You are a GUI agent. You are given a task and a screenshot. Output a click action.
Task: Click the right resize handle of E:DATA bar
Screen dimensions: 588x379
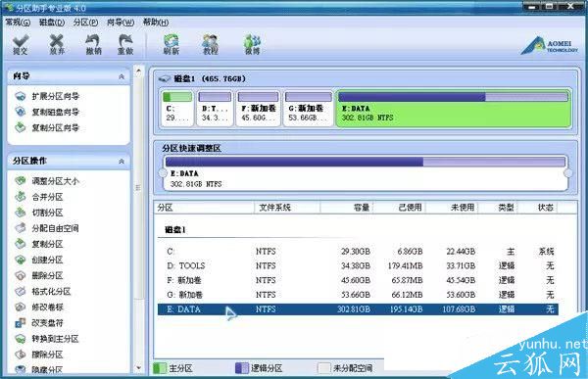(568, 172)
